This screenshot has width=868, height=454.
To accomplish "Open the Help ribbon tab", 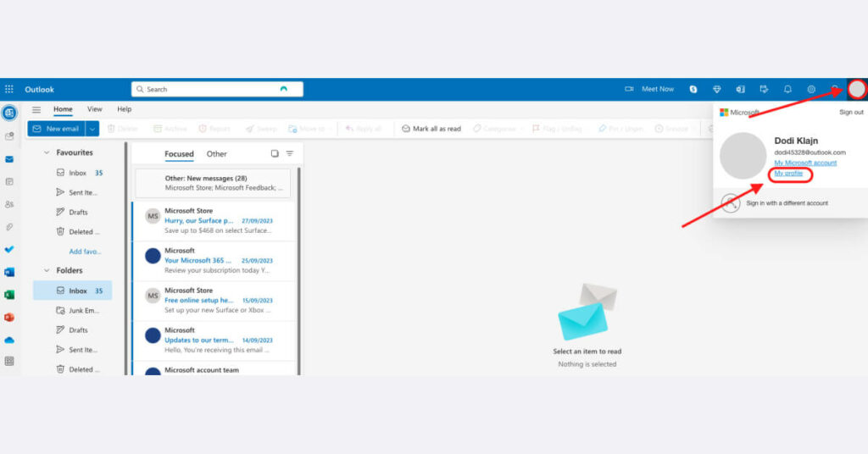I will (x=125, y=109).
